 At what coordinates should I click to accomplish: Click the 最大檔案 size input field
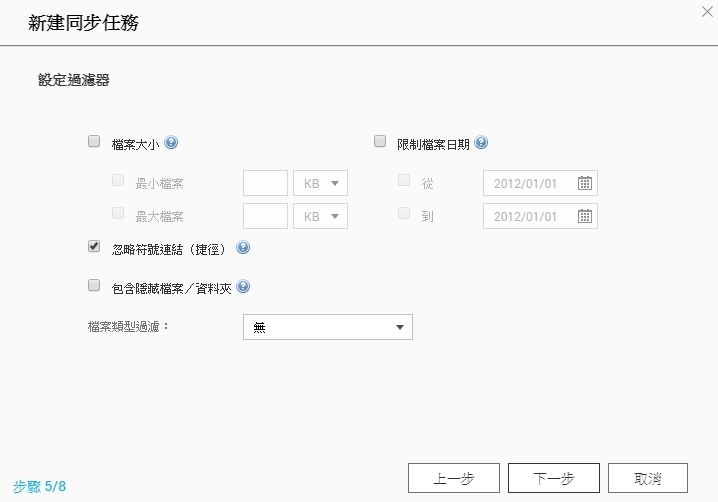[265, 216]
